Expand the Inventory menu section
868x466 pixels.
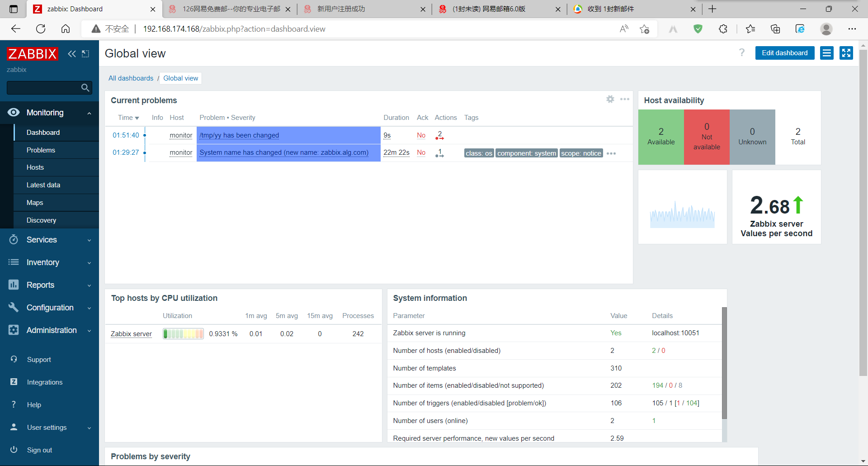click(49, 262)
